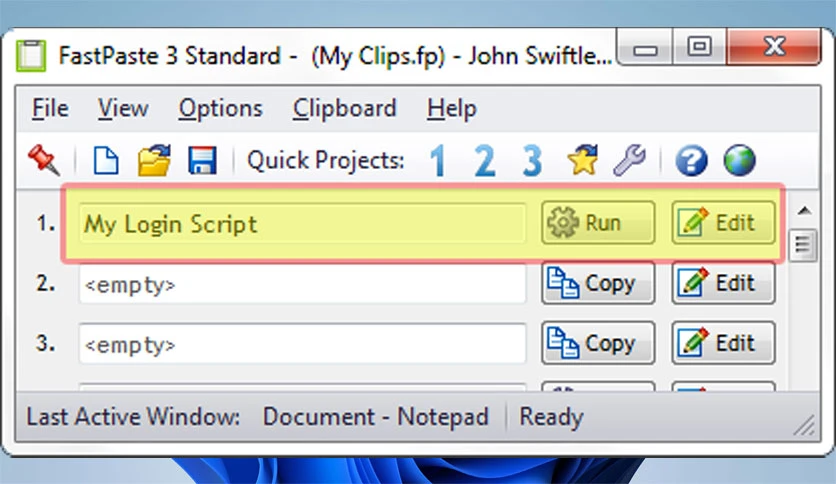Open the Help menu
836x484 pixels.
452,109
